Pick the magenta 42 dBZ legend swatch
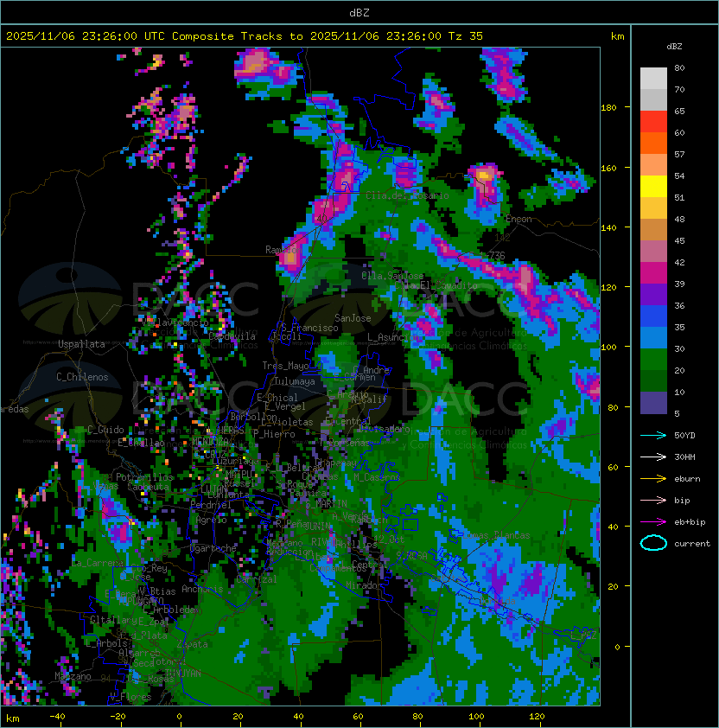The width and height of the screenshot is (719, 728). point(653,273)
